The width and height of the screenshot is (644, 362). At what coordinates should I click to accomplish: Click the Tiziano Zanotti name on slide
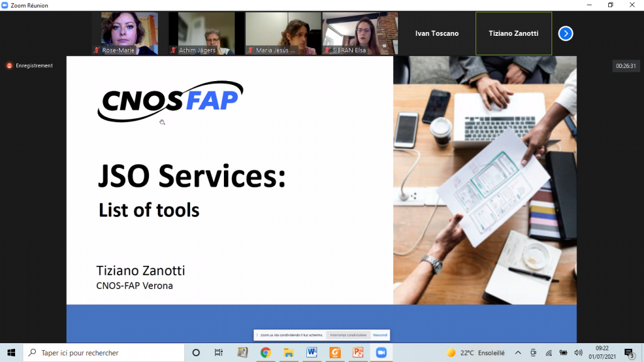140,270
